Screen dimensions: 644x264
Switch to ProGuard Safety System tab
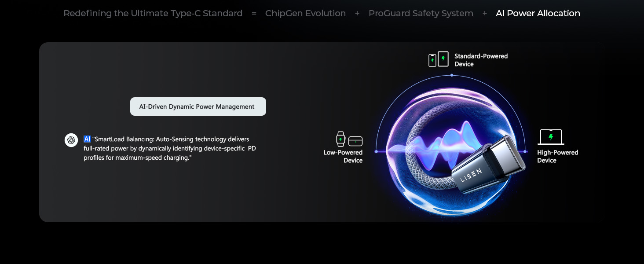click(x=421, y=14)
